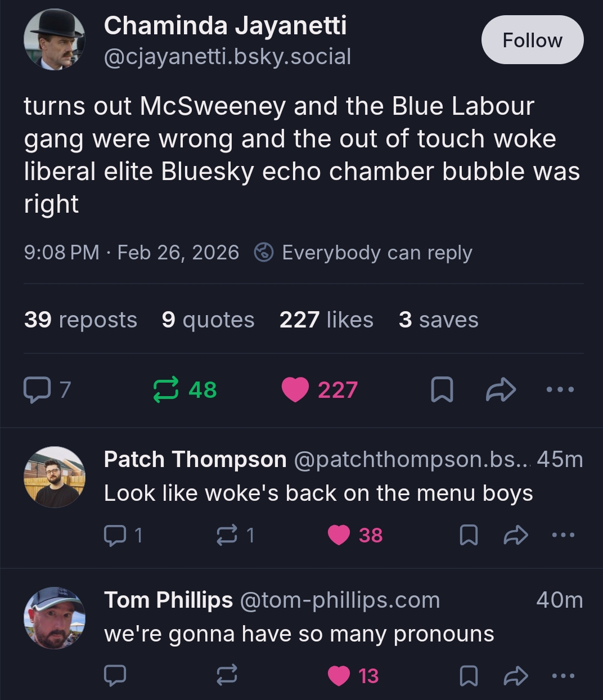View the 39 reposts list
The width and height of the screenshot is (603, 700).
click(x=80, y=320)
